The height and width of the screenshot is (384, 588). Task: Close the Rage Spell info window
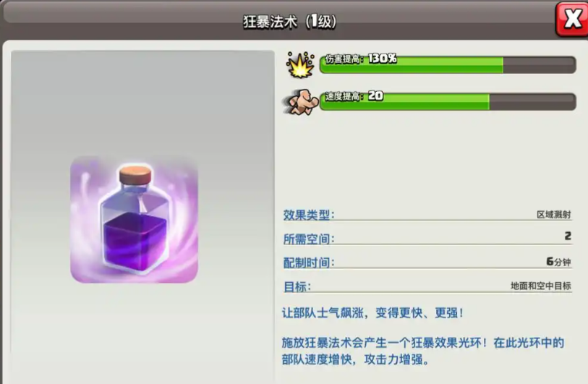tap(571, 19)
